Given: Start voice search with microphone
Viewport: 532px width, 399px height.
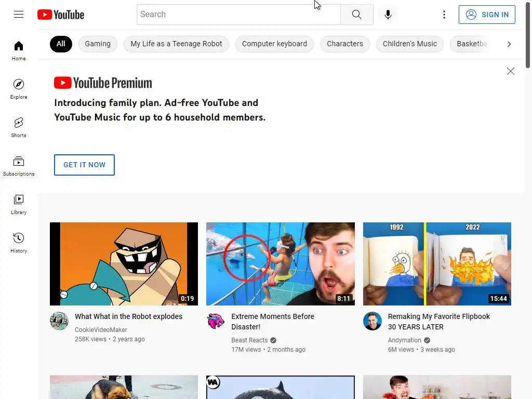Looking at the screenshot, I should pyautogui.click(x=388, y=14).
